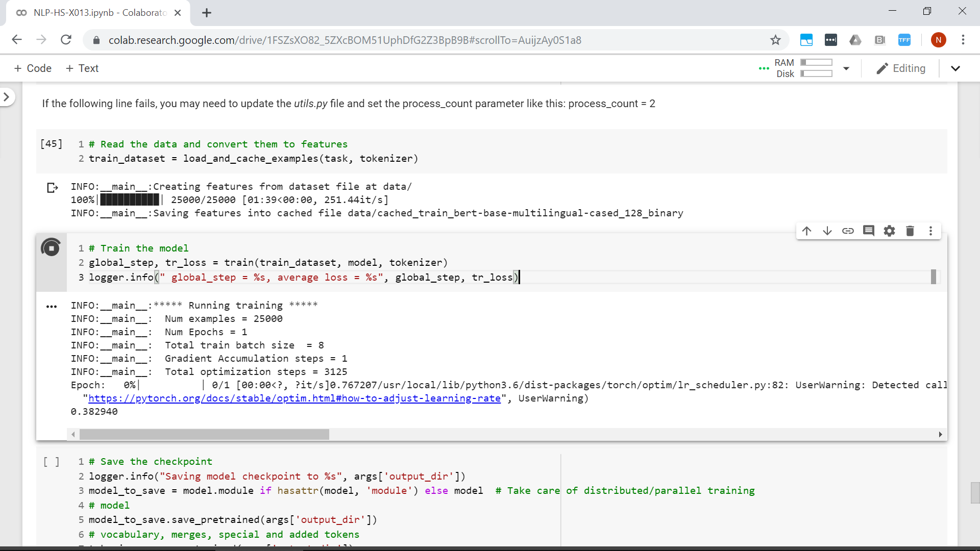Show output options with the ellipsis icon
Screen dimensions: 980x551
[51, 306]
